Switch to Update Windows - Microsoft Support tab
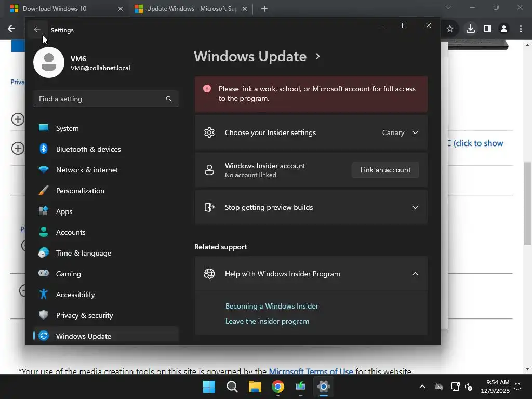 coord(191,9)
